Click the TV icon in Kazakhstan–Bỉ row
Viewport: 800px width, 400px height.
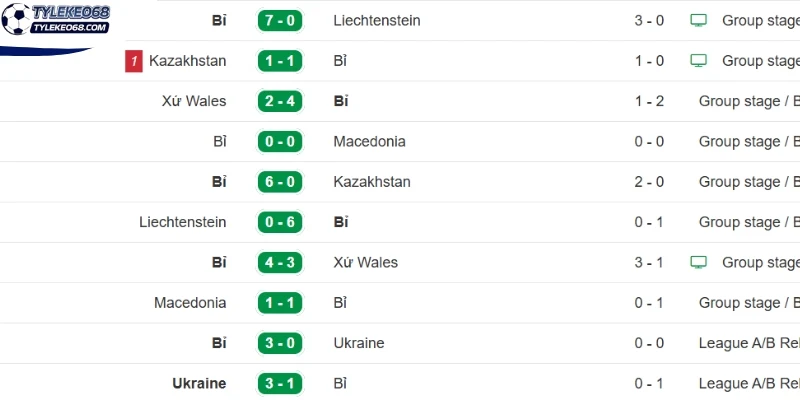698,61
